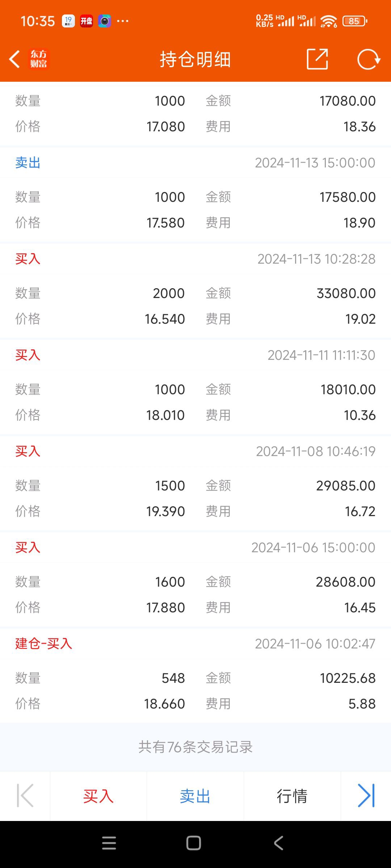Tap the Android recent apps icon
The width and height of the screenshot is (391, 868).
click(x=109, y=843)
